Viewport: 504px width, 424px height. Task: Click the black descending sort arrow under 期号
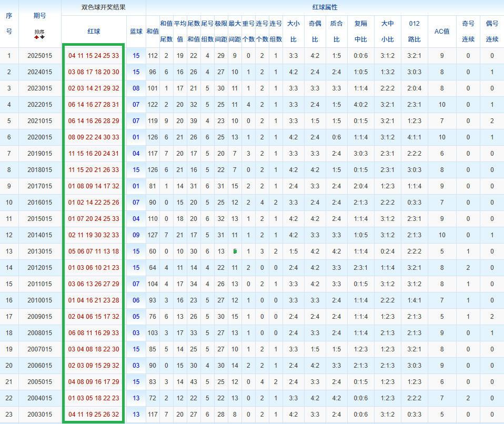pos(42,37)
